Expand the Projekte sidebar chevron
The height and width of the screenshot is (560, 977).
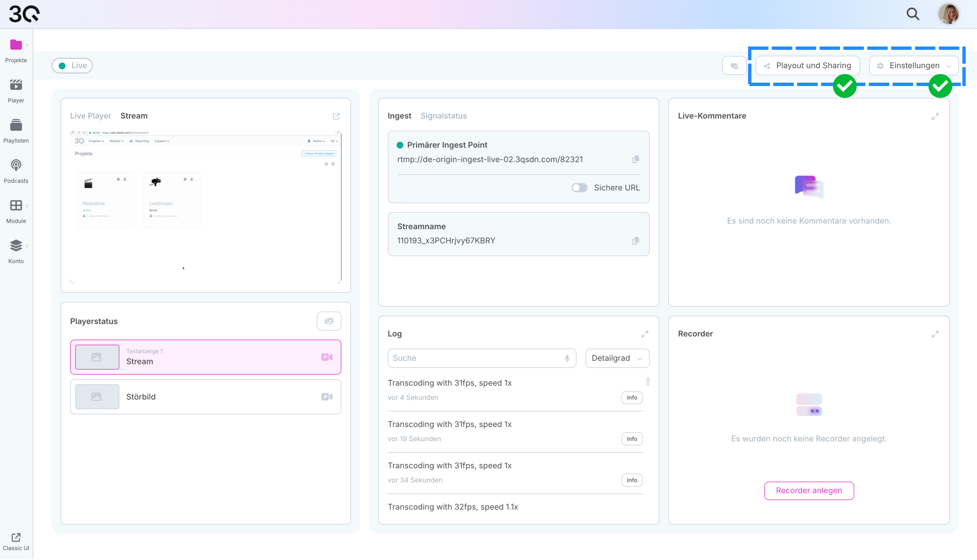26,45
